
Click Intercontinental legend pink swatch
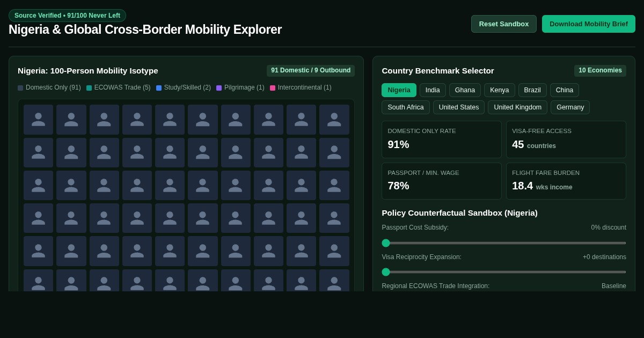273,88
